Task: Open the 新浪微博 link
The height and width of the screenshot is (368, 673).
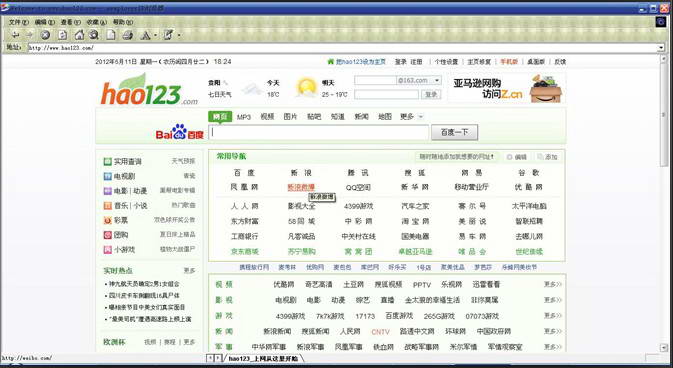Action: click(x=301, y=188)
